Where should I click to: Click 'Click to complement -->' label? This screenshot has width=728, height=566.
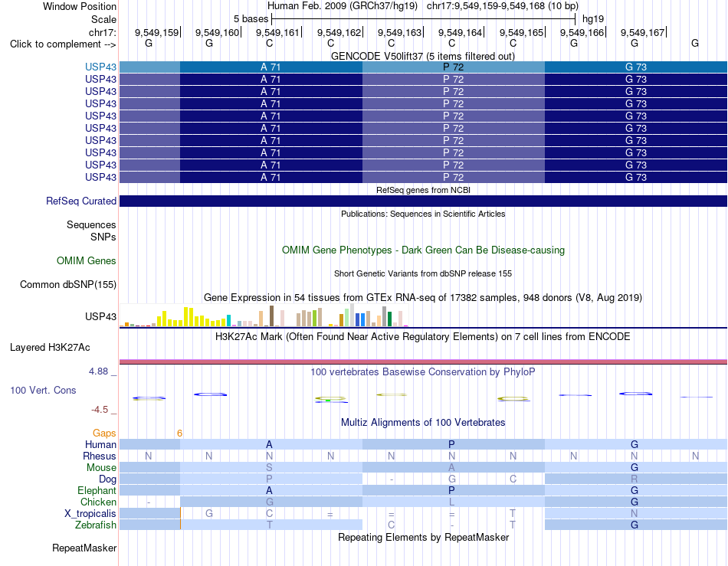tap(63, 44)
